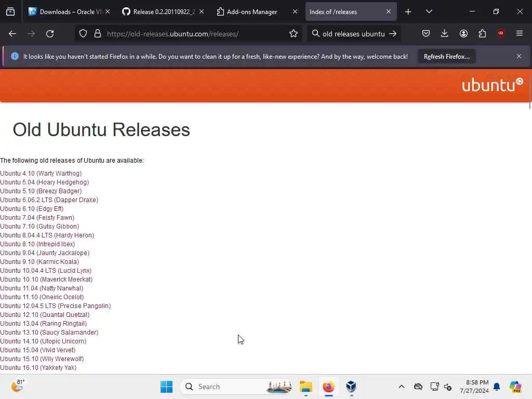Open Ubuntu 5.10 (Breezy Badger) link
This screenshot has width=532, height=399.
pyautogui.click(x=41, y=191)
